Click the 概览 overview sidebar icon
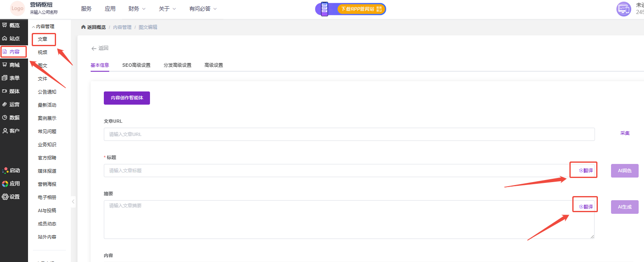Viewport: 644px width, 262px height. click(x=5, y=26)
